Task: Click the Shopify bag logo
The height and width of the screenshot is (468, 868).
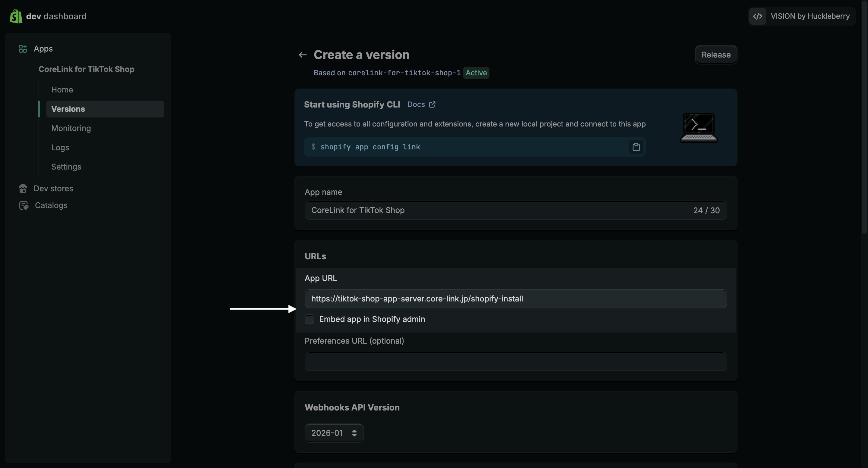Action: [16, 16]
